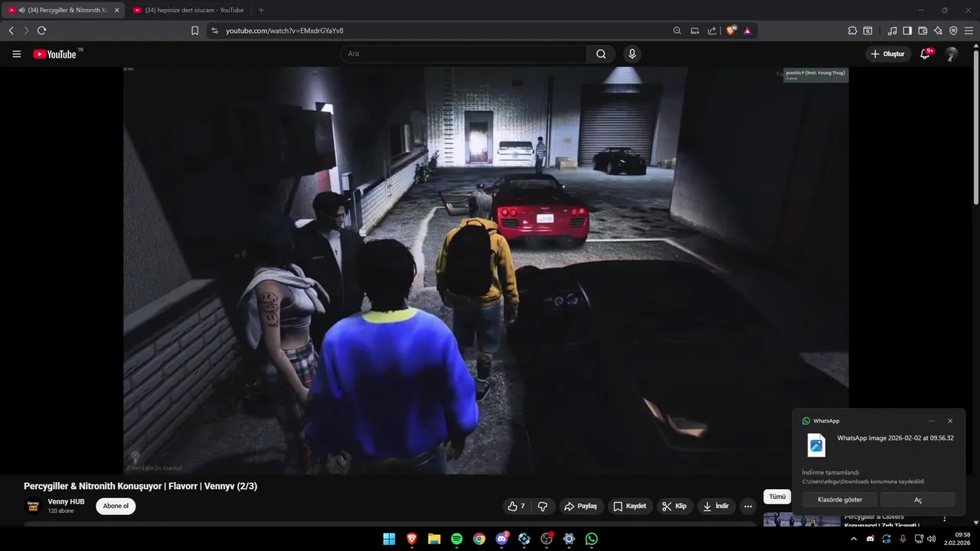The width and height of the screenshot is (980, 551).
Task: Open WhatsApp notification options ellipsis
Action: pyautogui.click(x=932, y=421)
